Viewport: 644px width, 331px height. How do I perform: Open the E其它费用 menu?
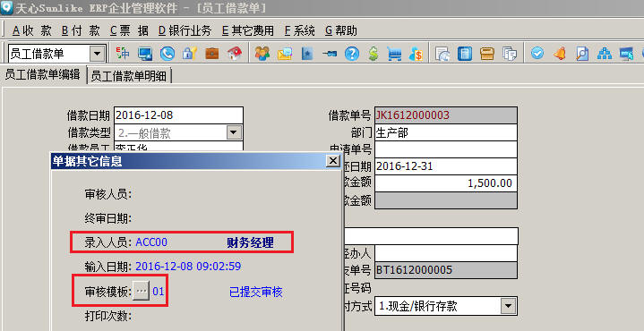click(x=248, y=30)
